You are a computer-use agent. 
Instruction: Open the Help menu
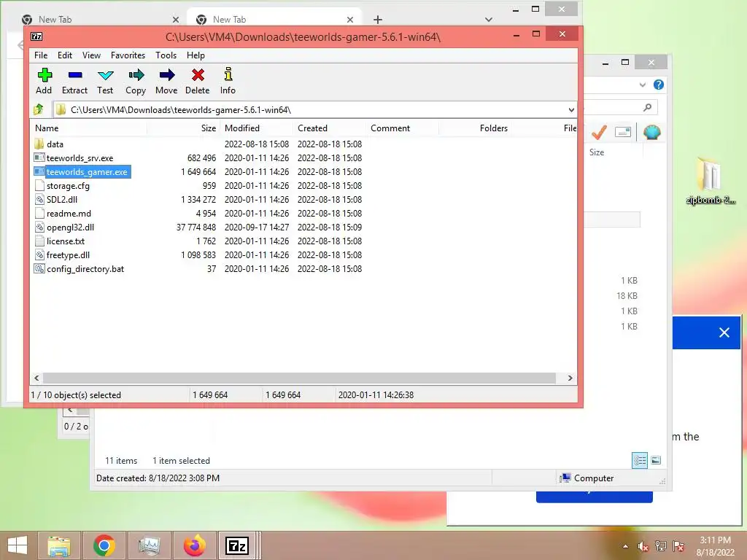196,55
